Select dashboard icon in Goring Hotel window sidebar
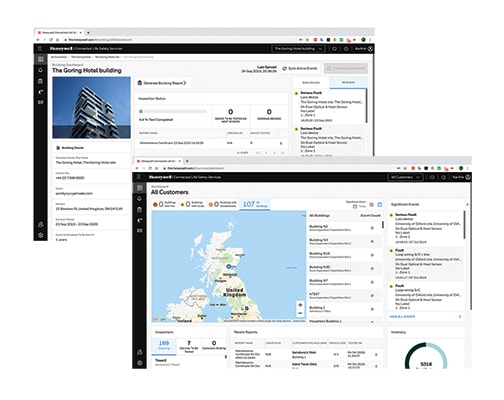This screenshot has width=504, height=400. pos(41,59)
